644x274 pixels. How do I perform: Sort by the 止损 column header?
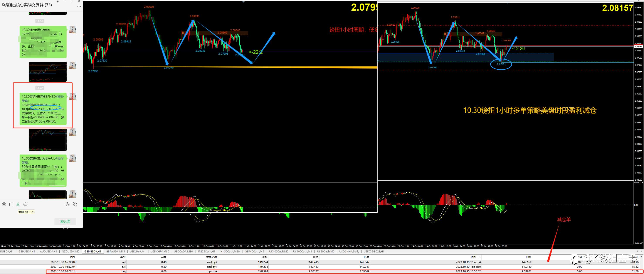click(x=316, y=257)
